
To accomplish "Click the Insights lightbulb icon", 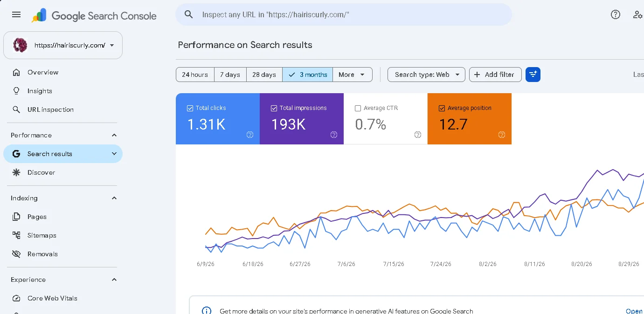I will click(x=16, y=91).
